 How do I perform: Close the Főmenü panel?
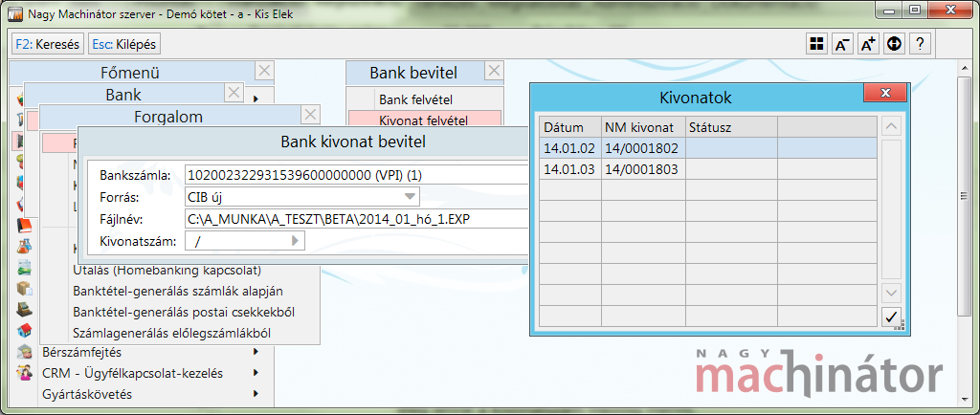click(x=264, y=71)
